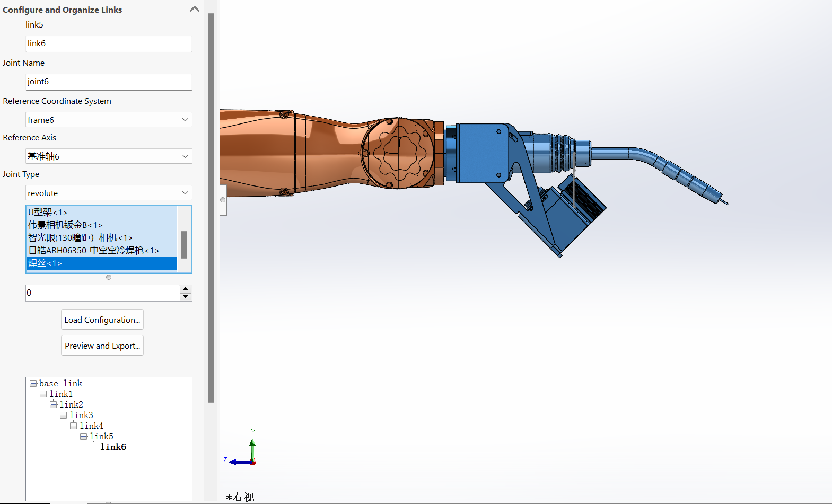Select 伟景相机钣金B<1> in the component list
The image size is (832, 504).
(65, 225)
